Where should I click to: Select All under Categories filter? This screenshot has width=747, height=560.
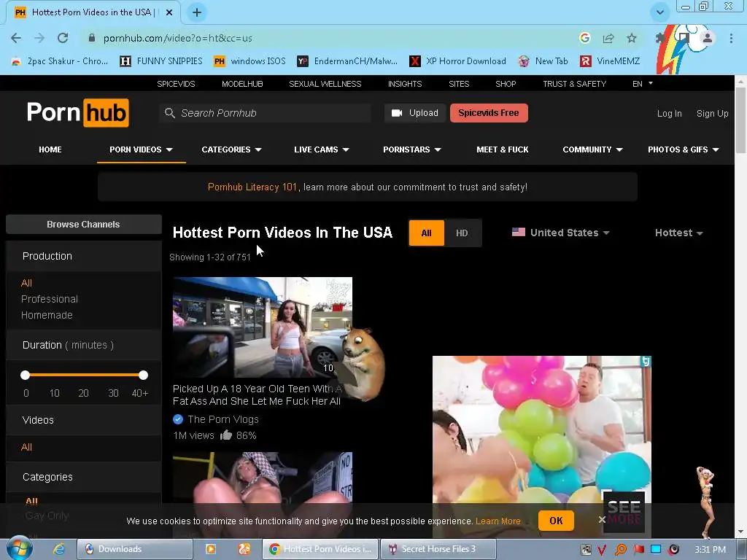(31, 501)
